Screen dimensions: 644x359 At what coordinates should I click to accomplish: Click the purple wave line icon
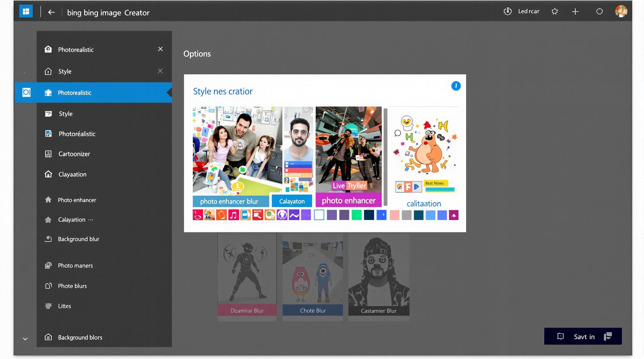click(x=294, y=215)
